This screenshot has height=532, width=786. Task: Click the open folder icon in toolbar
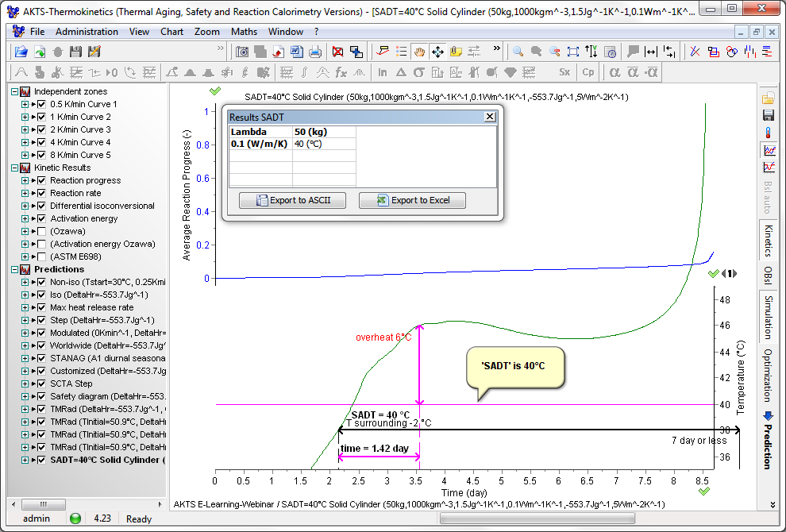coord(21,52)
